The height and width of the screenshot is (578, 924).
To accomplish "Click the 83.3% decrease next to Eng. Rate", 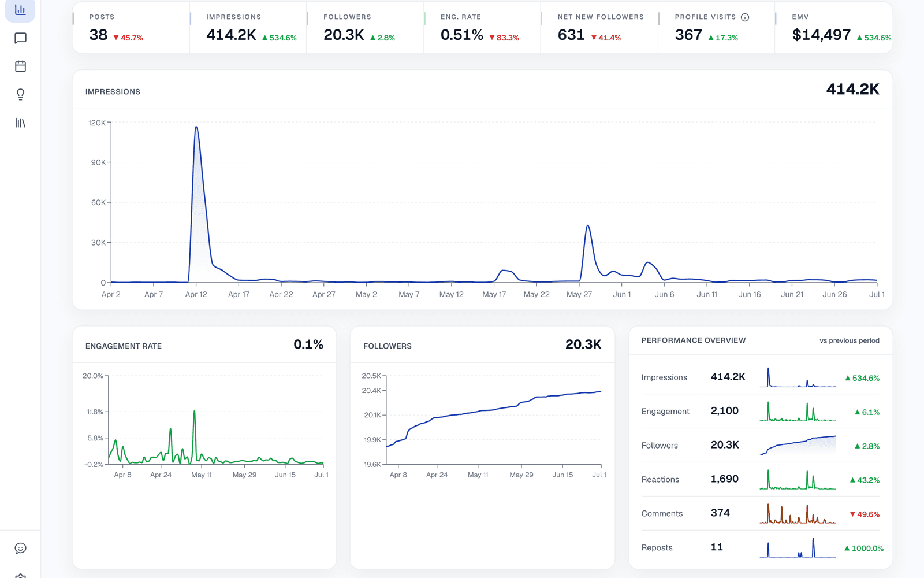I will click(504, 38).
